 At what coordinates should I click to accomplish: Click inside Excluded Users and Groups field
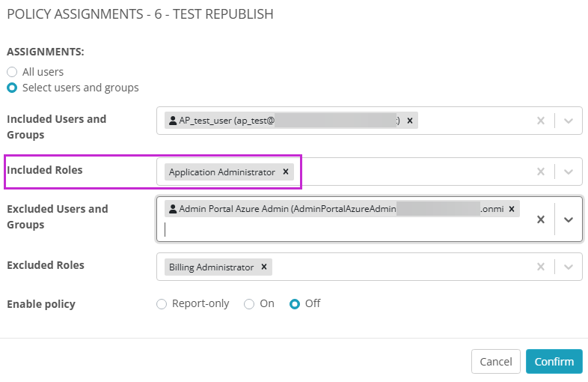coord(337,230)
